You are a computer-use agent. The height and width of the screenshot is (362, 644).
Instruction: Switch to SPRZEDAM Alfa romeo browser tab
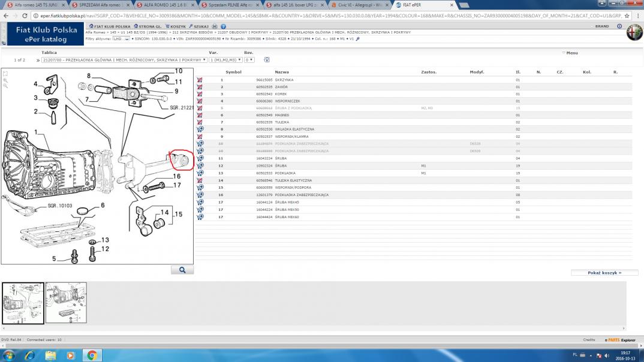[100, 5]
